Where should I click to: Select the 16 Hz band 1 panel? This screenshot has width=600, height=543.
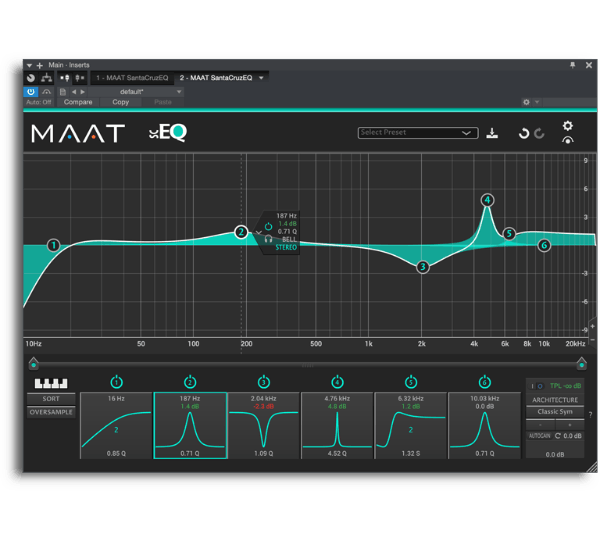tap(116, 425)
